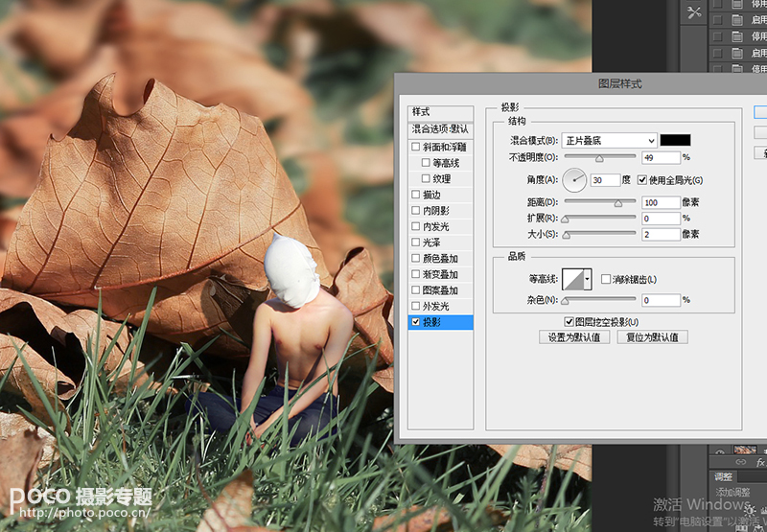Open the 混合模式 dropdown showing 正片叠底

tap(609, 140)
